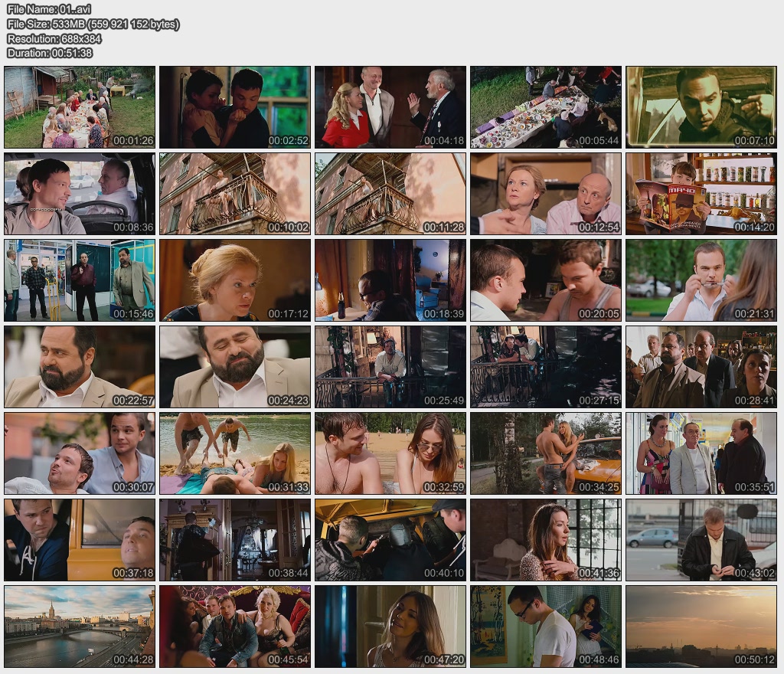Click the thumbnail timestamped 00:01:26

pyautogui.click(x=80, y=107)
